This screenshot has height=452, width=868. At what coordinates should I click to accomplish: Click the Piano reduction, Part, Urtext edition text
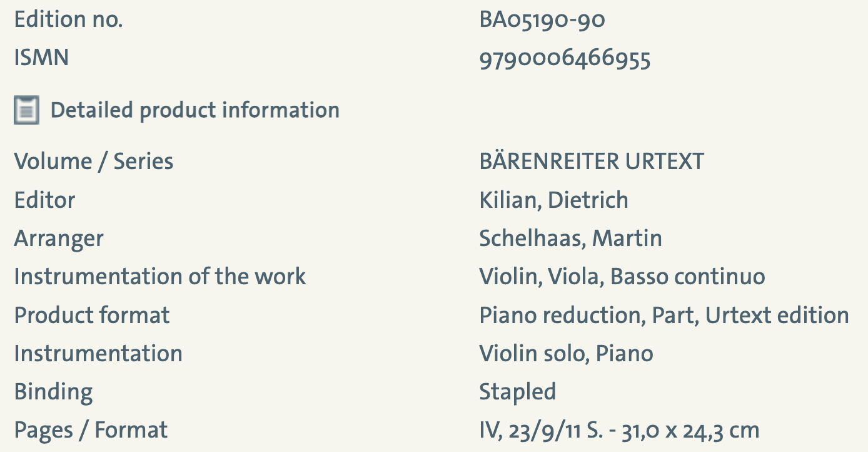pyautogui.click(x=664, y=315)
